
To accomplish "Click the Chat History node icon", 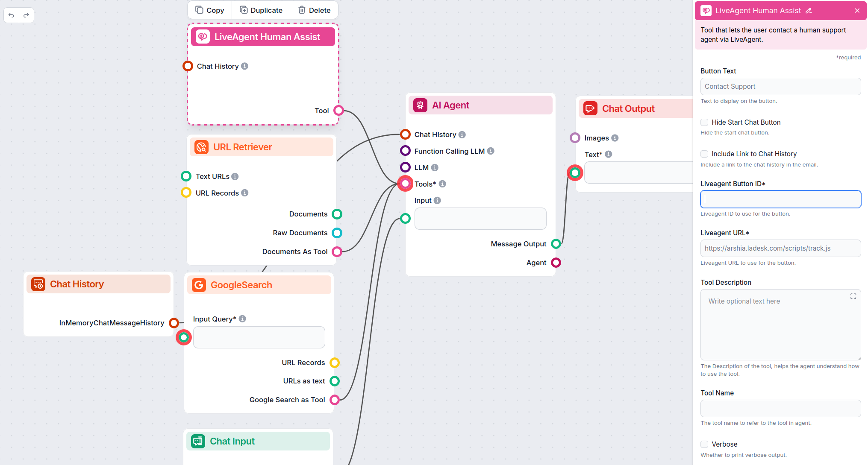I will [38, 284].
